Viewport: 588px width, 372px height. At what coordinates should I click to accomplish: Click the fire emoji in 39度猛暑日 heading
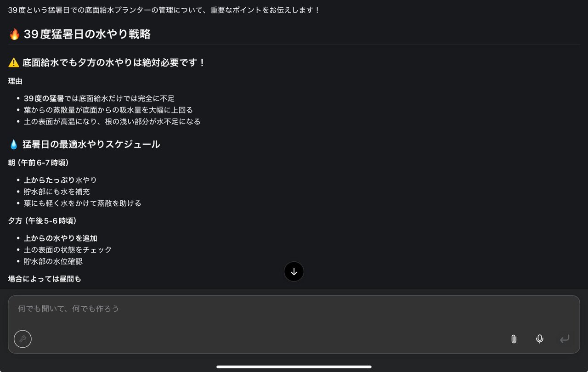[14, 34]
